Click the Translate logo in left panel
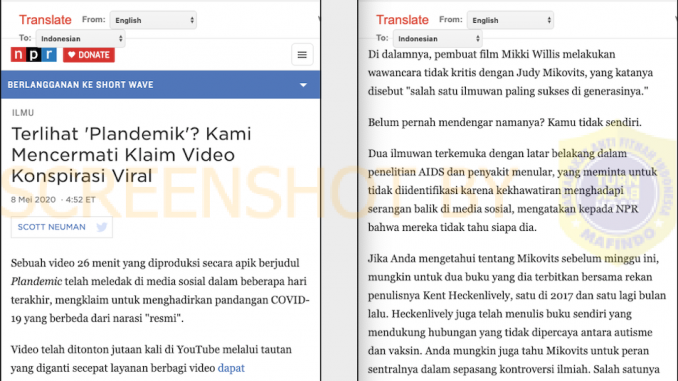This screenshot has width=678, height=381. pos(45,20)
